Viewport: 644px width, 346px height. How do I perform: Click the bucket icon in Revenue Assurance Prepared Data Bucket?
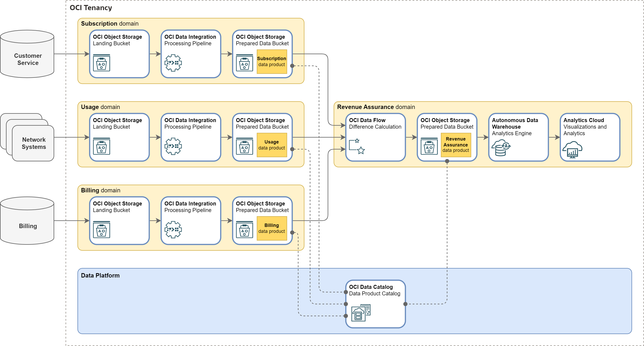[429, 146]
